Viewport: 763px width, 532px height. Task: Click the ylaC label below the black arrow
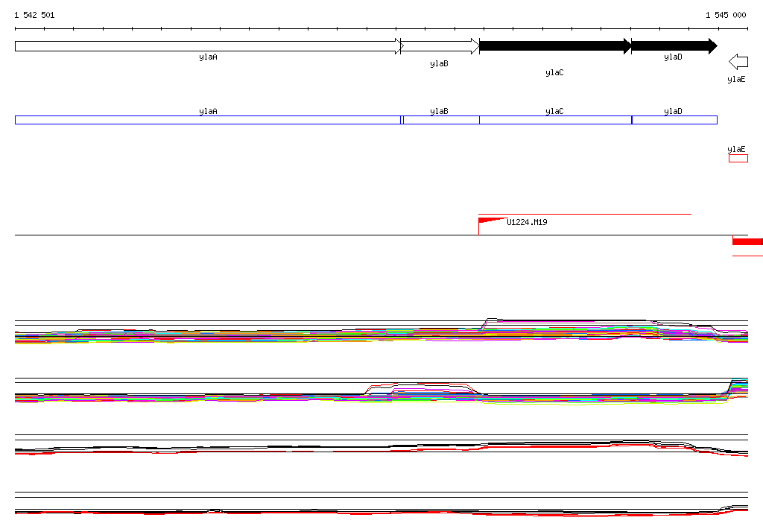point(554,73)
